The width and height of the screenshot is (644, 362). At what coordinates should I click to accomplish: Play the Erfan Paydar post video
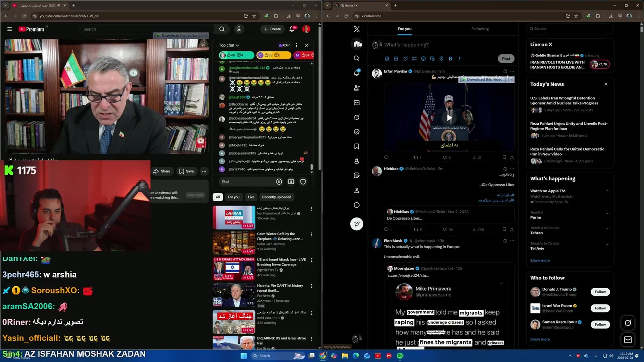[449, 118]
